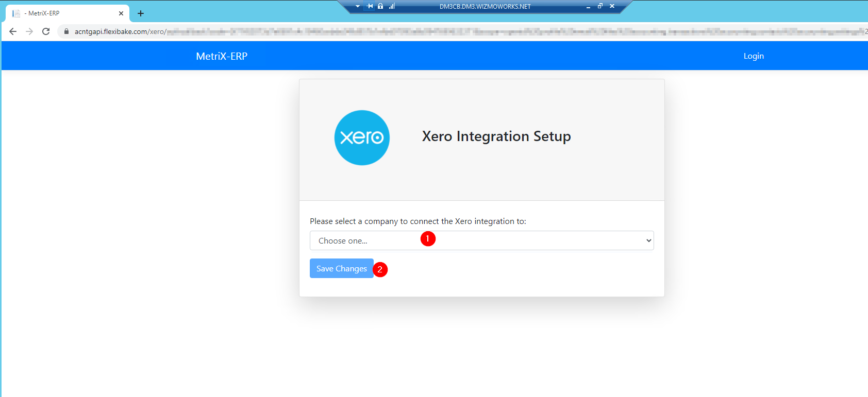The width and height of the screenshot is (868, 397).
Task: View site info via padlock icon
Action: [x=66, y=31]
